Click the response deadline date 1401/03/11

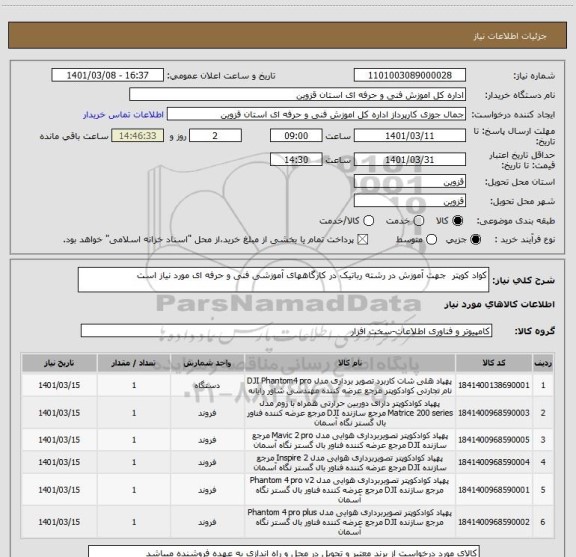(x=410, y=136)
